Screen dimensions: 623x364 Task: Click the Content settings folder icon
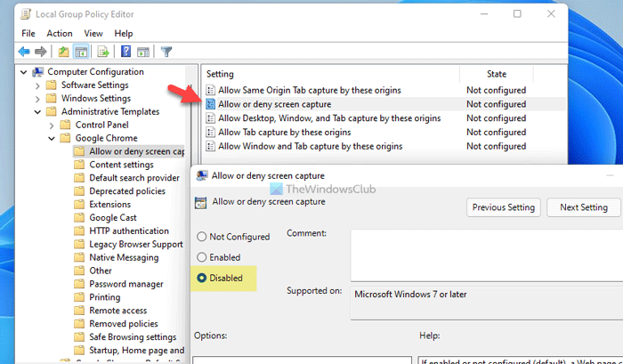(79, 165)
